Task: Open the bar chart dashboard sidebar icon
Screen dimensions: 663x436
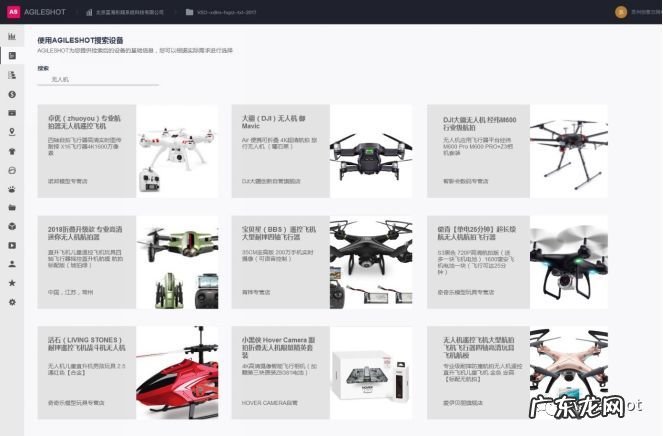Action: pos(12,36)
